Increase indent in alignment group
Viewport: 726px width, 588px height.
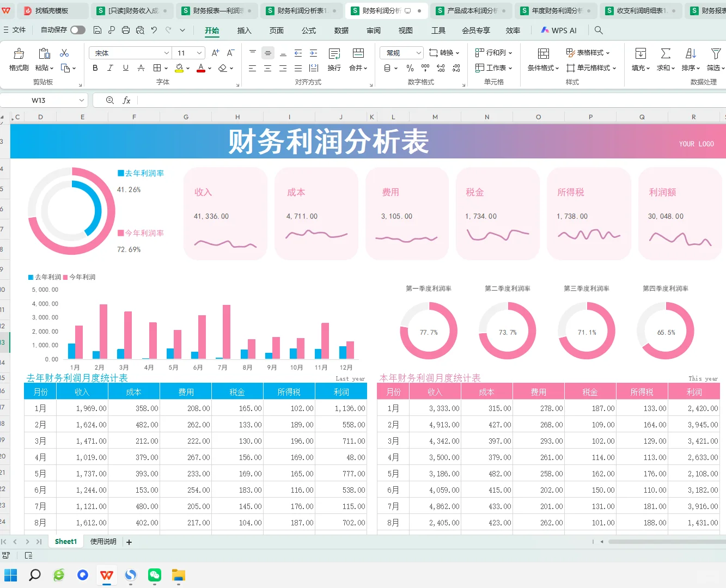point(314,53)
